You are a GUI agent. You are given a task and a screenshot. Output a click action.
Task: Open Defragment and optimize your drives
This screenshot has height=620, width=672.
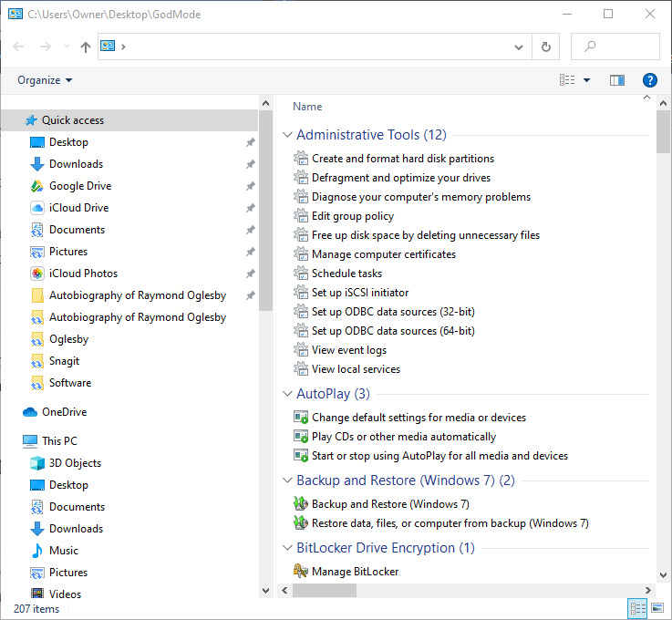pyautogui.click(x=400, y=178)
